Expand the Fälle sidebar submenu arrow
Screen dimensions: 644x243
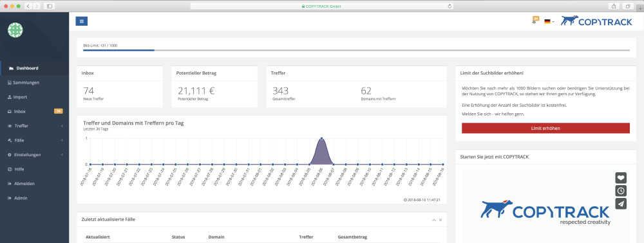pos(62,140)
